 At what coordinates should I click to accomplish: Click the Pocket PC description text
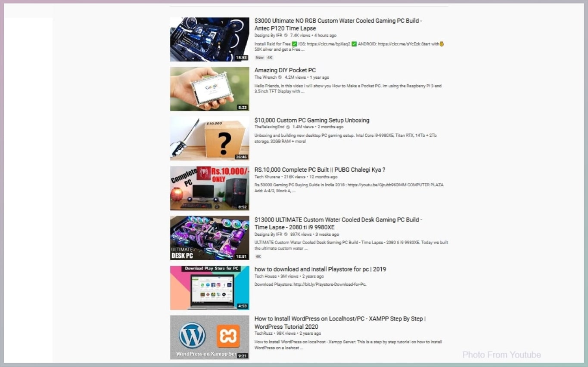(x=348, y=89)
